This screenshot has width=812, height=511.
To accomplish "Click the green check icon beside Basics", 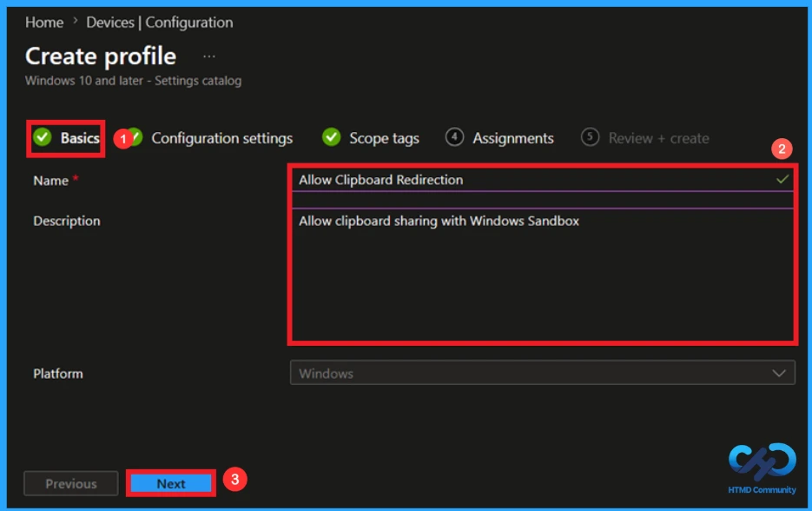I will tap(43, 137).
